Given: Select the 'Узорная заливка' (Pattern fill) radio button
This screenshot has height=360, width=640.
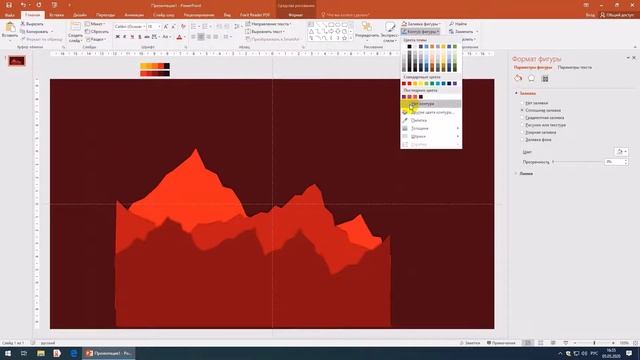Looking at the screenshot, I should (522, 132).
